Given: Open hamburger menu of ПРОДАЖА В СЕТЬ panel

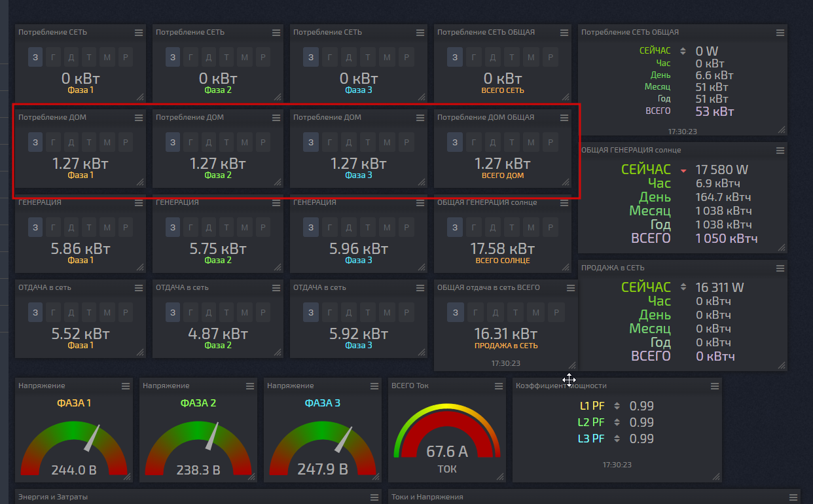Looking at the screenshot, I should click(780, 268).
